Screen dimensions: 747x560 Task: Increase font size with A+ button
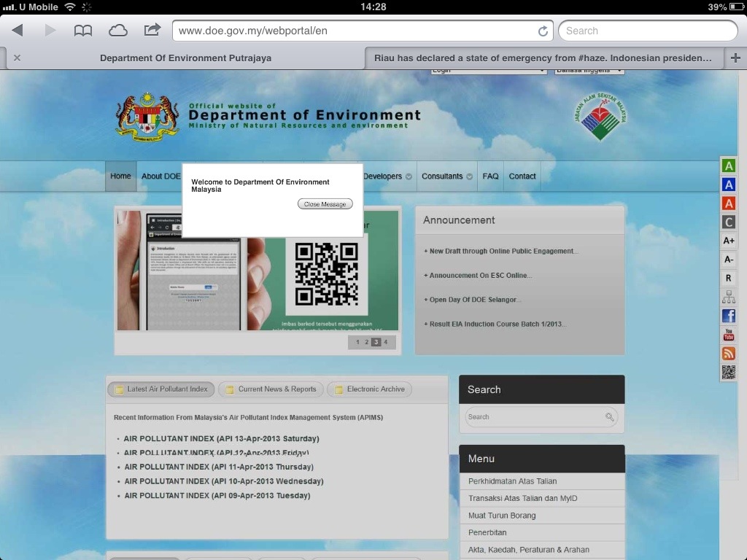[x=728, y=241]
